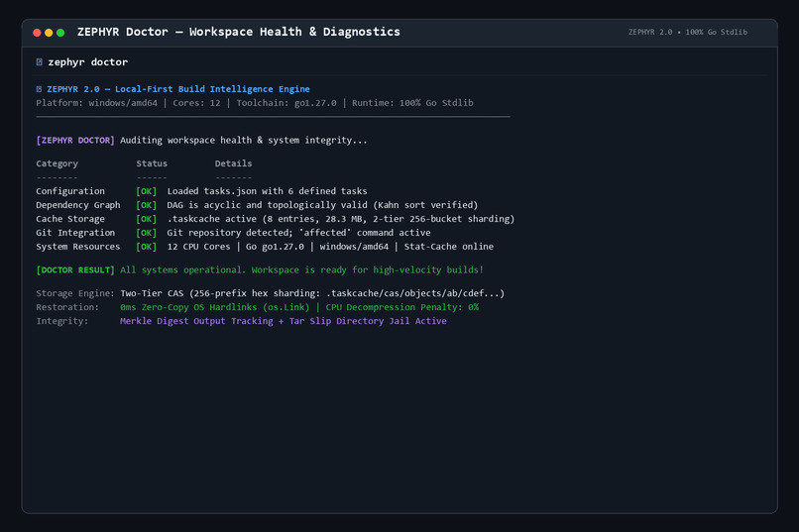Click the 'Configuration' category row label
This screenshot has width=799, height=532.
click(x=70, y=191)
